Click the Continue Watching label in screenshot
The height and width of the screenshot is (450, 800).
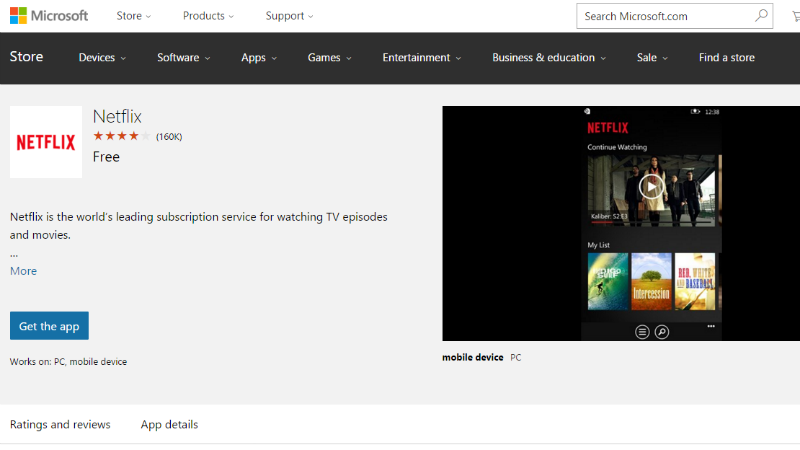tap(617, 147)
